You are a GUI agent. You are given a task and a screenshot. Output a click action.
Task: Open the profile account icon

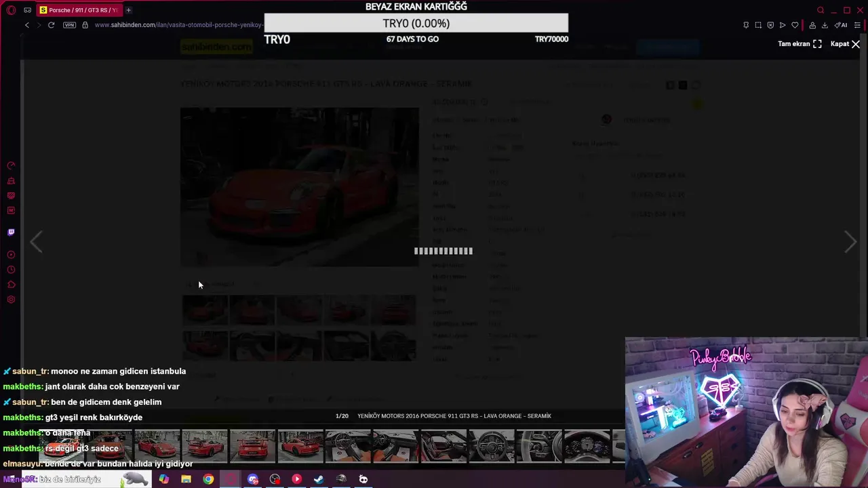[x=812, y=25]
